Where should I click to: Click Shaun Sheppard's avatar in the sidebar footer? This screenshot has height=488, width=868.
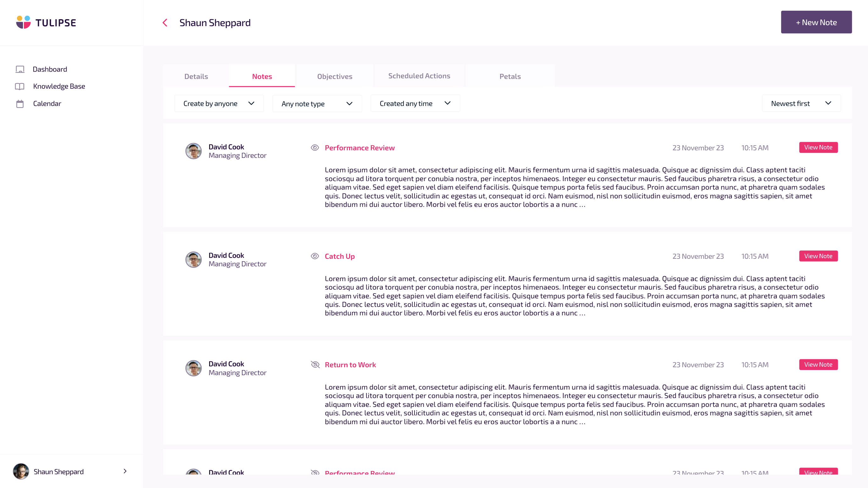[x=21, y=471]
